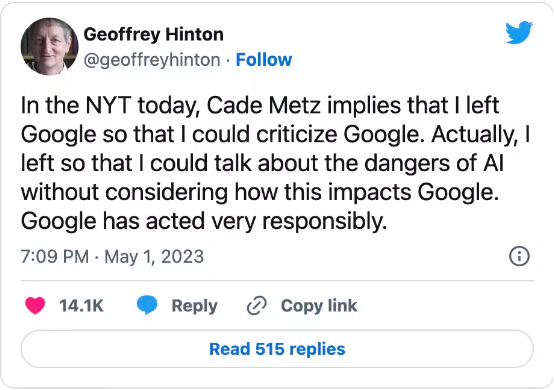Click the sentence 'Google has acted very responsibly'
Screen dimensions: 554x390
tap(204, 221)
